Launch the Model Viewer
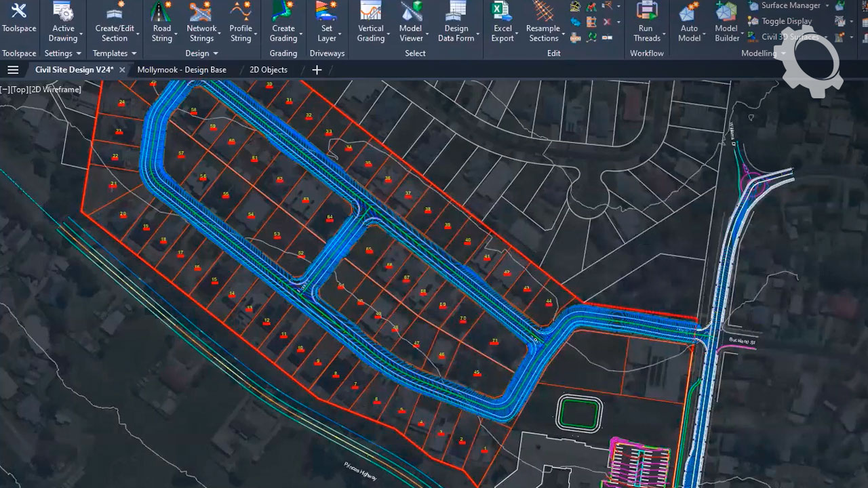Screen dimensions: 868x488 pyautogui.click(x=411, y=22)
